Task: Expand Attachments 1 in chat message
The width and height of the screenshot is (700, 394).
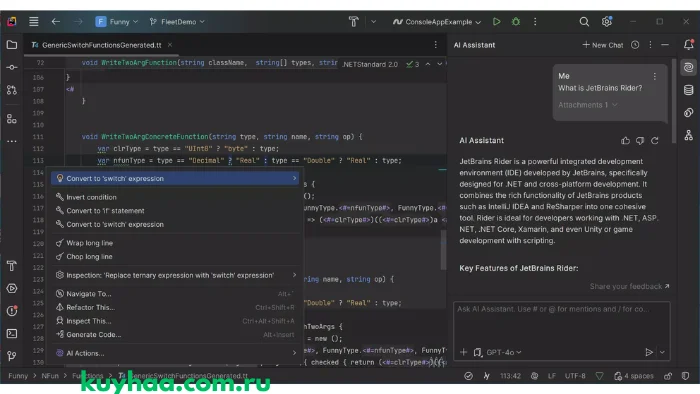Action: (x=588, y=105)
